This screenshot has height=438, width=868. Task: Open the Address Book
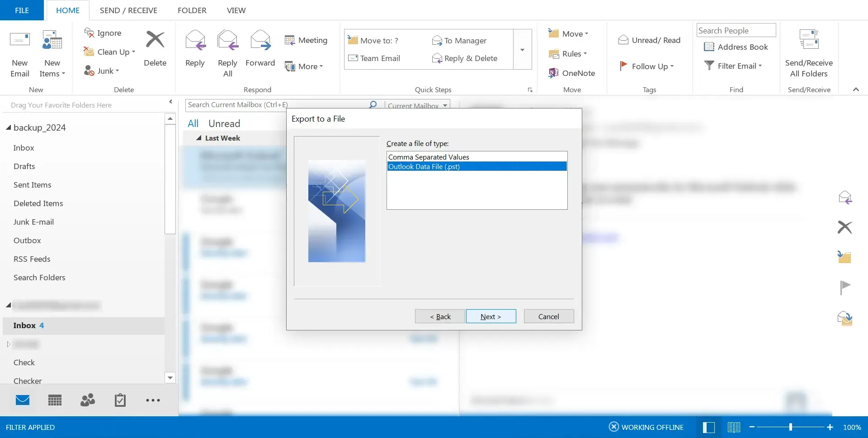click(736, 47)
